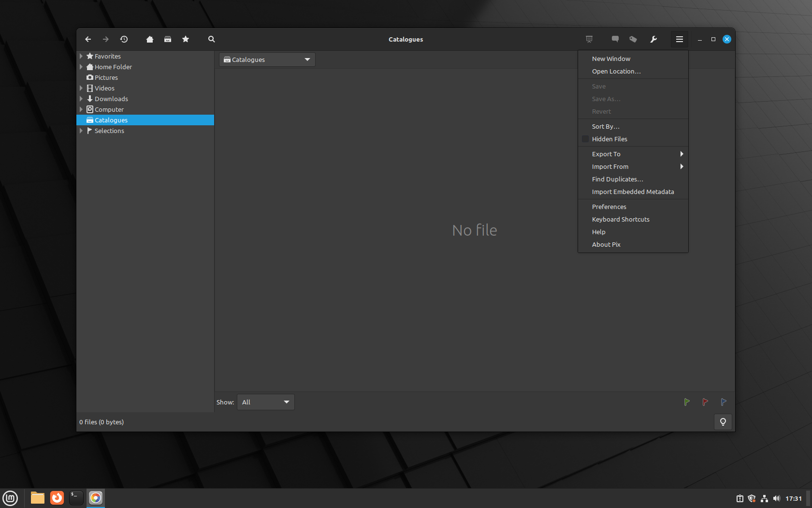Screen dimensions: 812x508
Task: Toggle the Hidden Files checkbox
Action: pos(585,139)
